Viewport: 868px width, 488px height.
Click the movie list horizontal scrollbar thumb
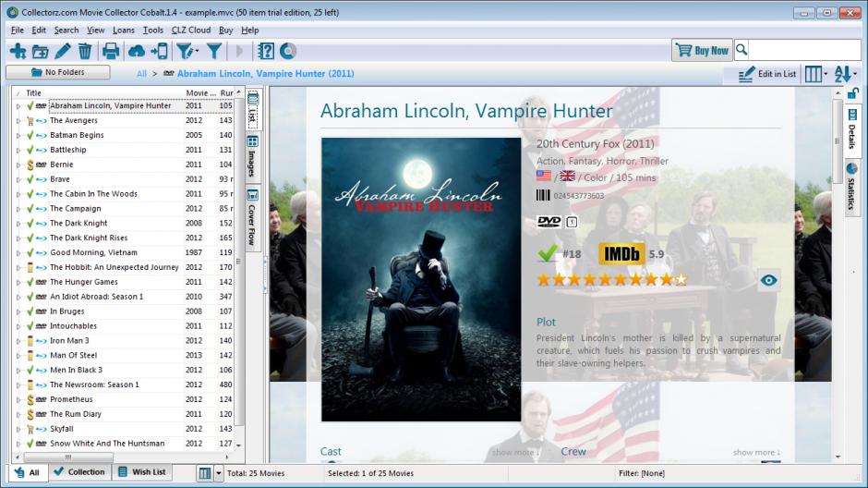tap(68, 457)
